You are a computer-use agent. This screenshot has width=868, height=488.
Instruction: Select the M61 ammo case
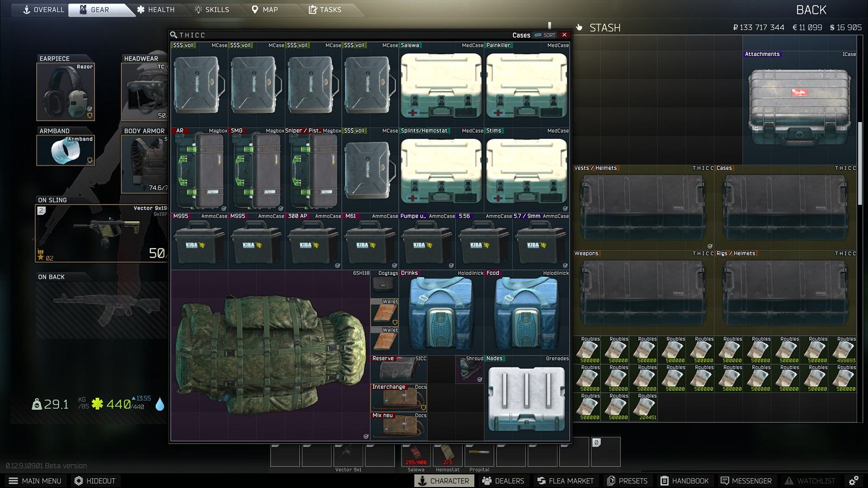coord(371,241)
